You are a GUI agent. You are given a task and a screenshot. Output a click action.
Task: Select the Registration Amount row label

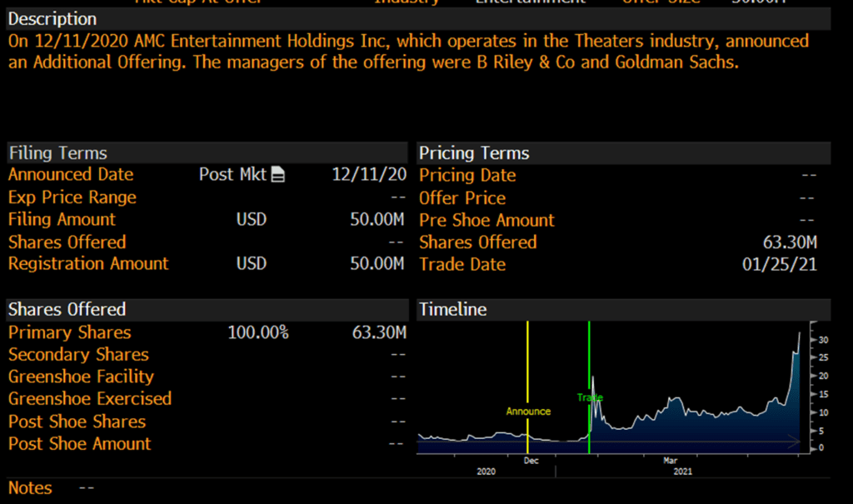pyautogui.click(x=88, y=263)
